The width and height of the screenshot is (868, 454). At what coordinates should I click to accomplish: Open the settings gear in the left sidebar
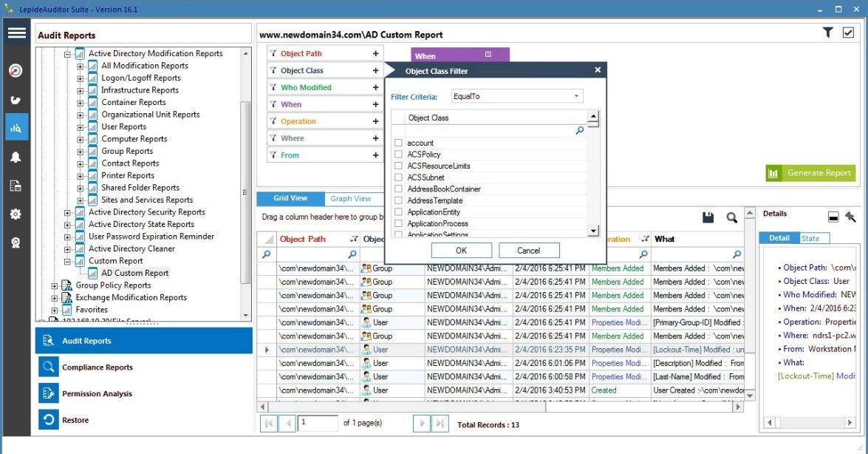[x=16, y=214]
